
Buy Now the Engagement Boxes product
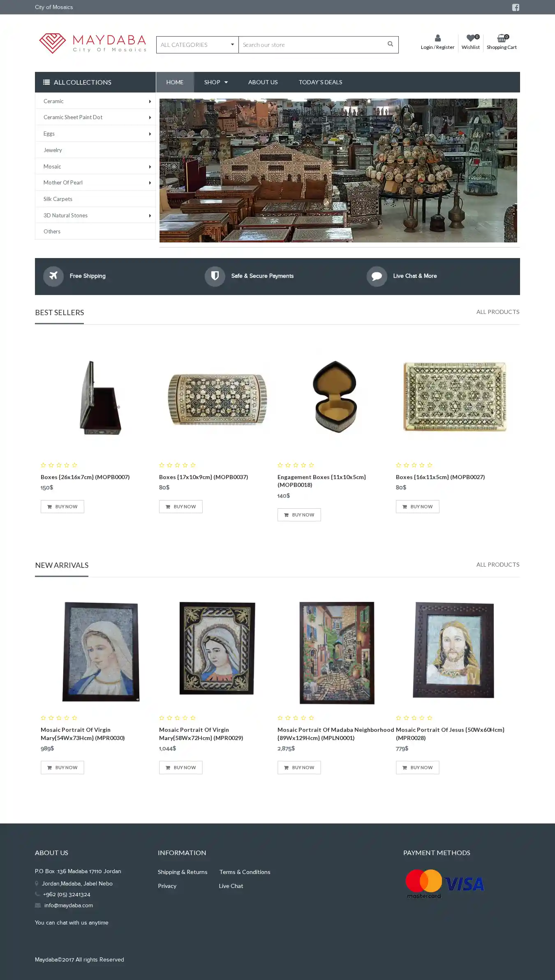299,515
